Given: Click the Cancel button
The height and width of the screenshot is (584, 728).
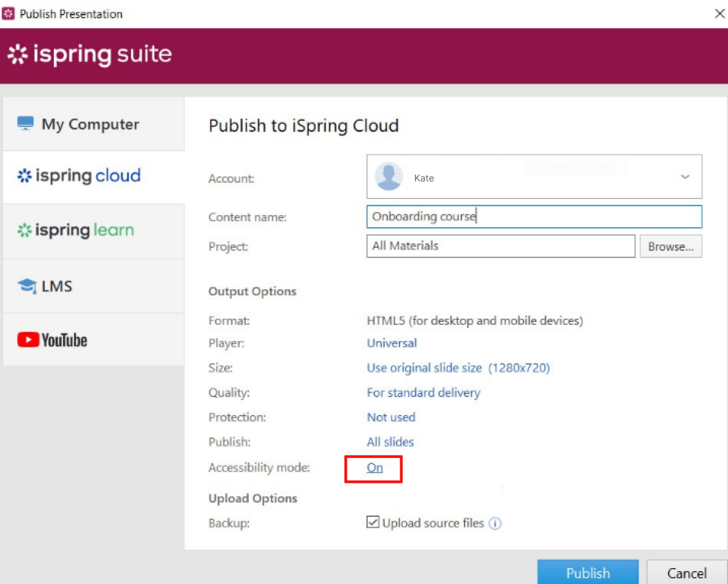Looking at the screenshot, I should (x=687, y=572).
